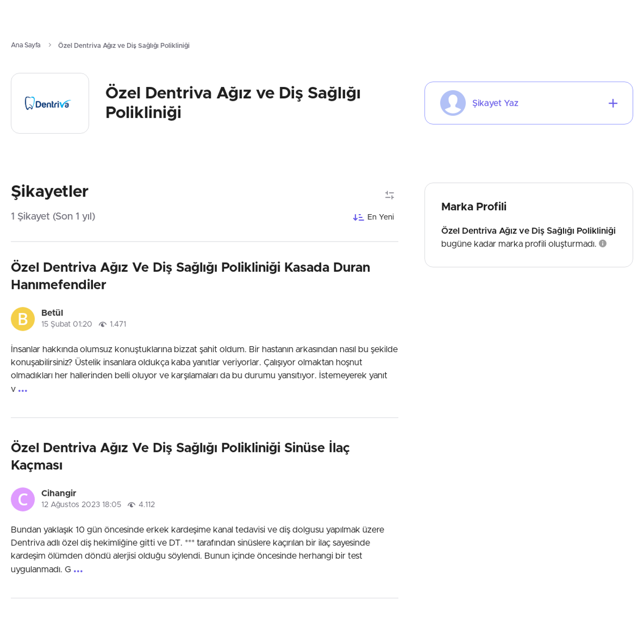Viewport: 644px width, 644px height.
Task: Open Cihangir's user profile name
Action: pos(58,493)
